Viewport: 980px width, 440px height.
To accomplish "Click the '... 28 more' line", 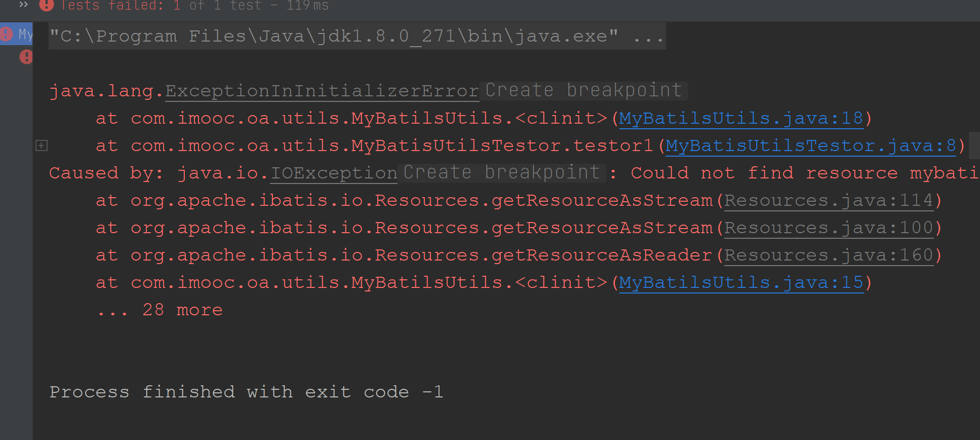I will tap(160, 310).
